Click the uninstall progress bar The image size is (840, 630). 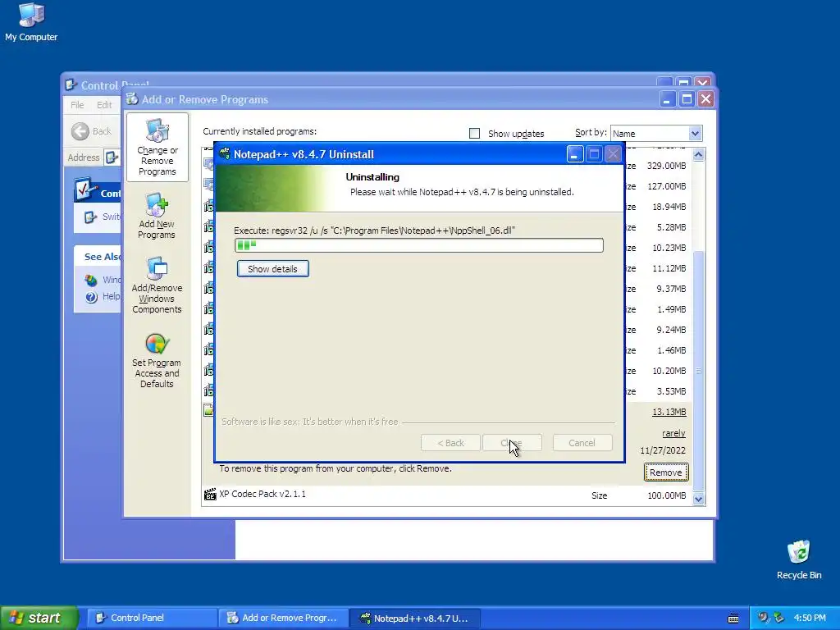(419, 245)
